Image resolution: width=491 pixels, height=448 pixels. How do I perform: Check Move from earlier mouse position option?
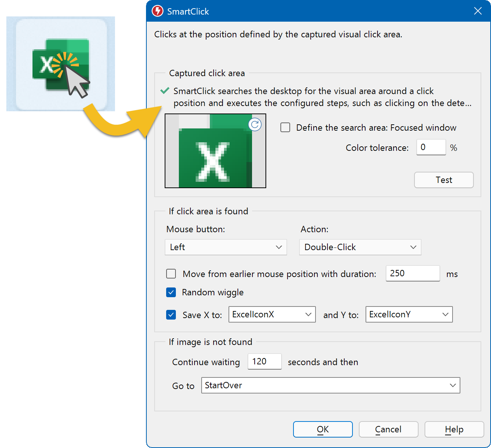pos(171,274)
